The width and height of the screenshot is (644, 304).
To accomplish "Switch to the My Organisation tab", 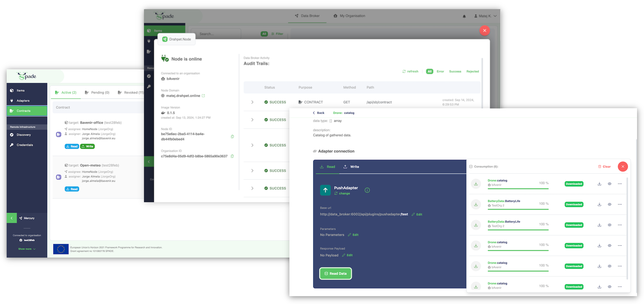I will coord(352,16).
